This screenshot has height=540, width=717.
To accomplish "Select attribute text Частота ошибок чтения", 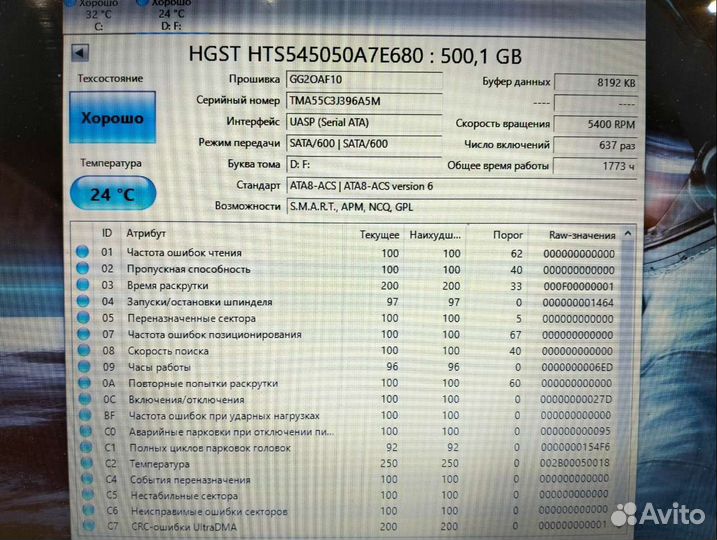I will 184,252.
